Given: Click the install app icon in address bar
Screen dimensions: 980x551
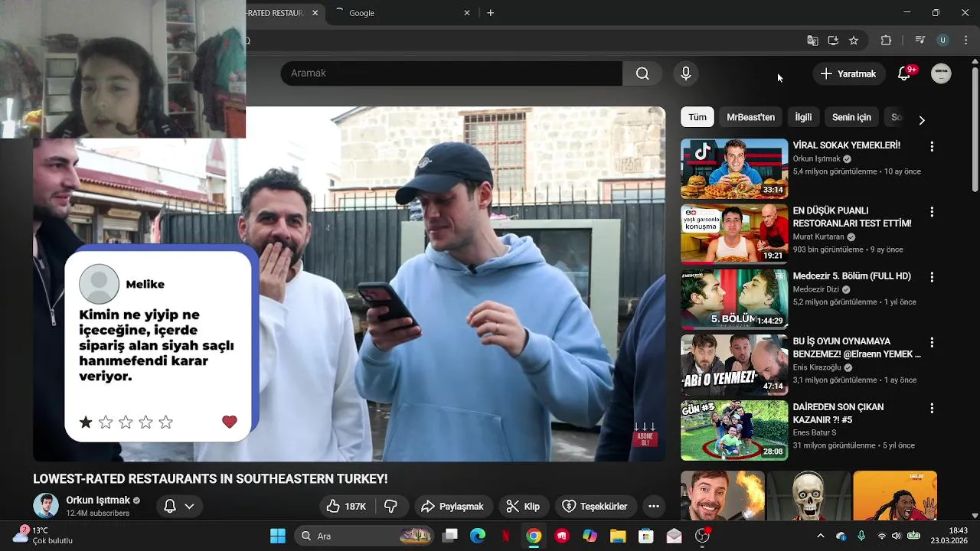Looking at the screenshot, I should click(x=833, y=41).
